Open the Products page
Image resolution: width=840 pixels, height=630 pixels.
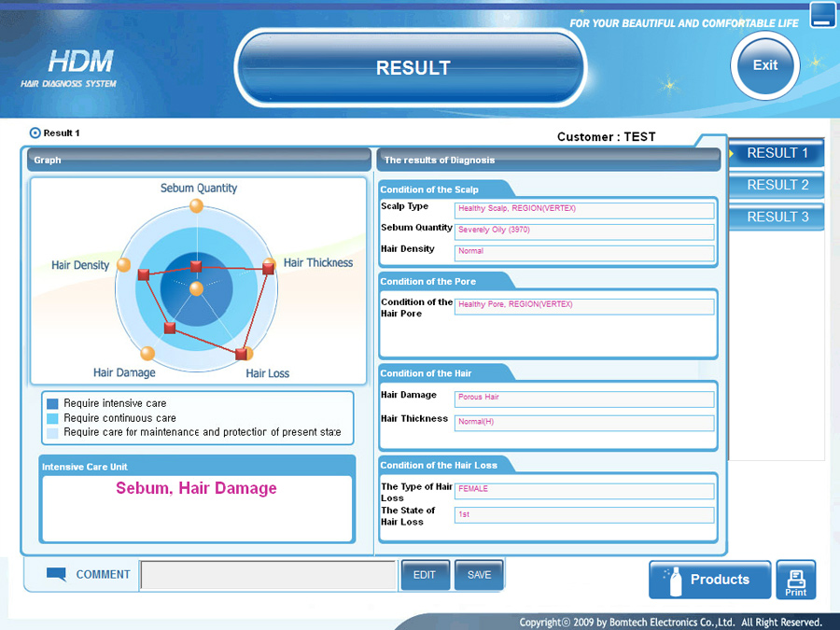click(709, 580)
